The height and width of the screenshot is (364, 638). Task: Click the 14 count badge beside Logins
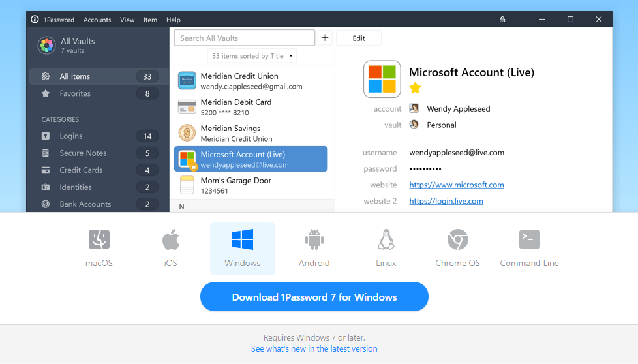tap(147, 136)
